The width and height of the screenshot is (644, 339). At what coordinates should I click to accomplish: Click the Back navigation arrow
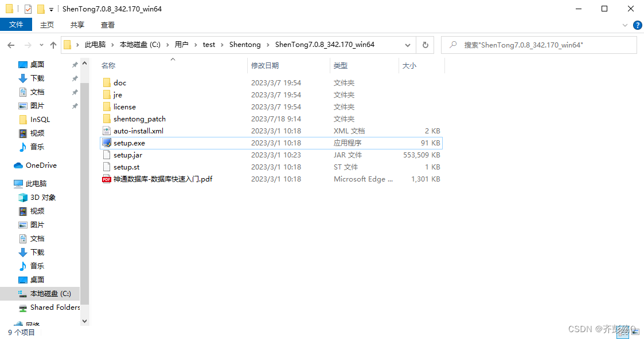[11, 45]
